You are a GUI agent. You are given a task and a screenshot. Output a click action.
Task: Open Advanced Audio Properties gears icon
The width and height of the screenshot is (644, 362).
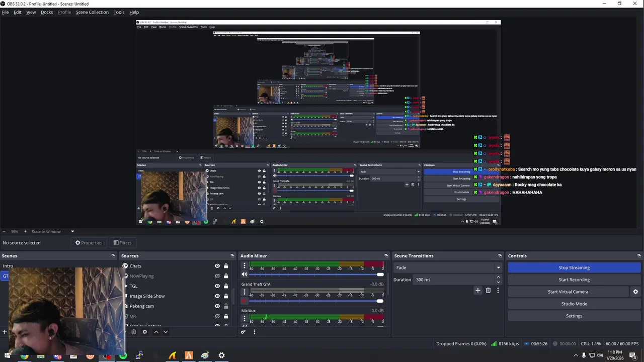point(244,332)
